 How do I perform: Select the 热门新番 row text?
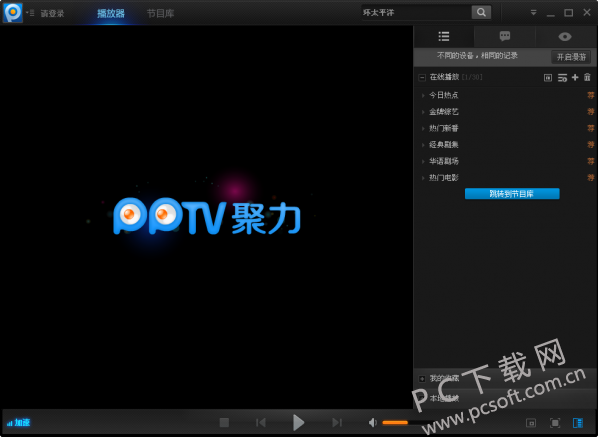click(x=444, y=128)
